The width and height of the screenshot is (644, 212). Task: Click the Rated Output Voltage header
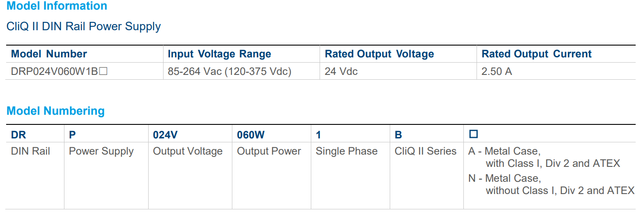pyautogui.click(x=379, y=54)
